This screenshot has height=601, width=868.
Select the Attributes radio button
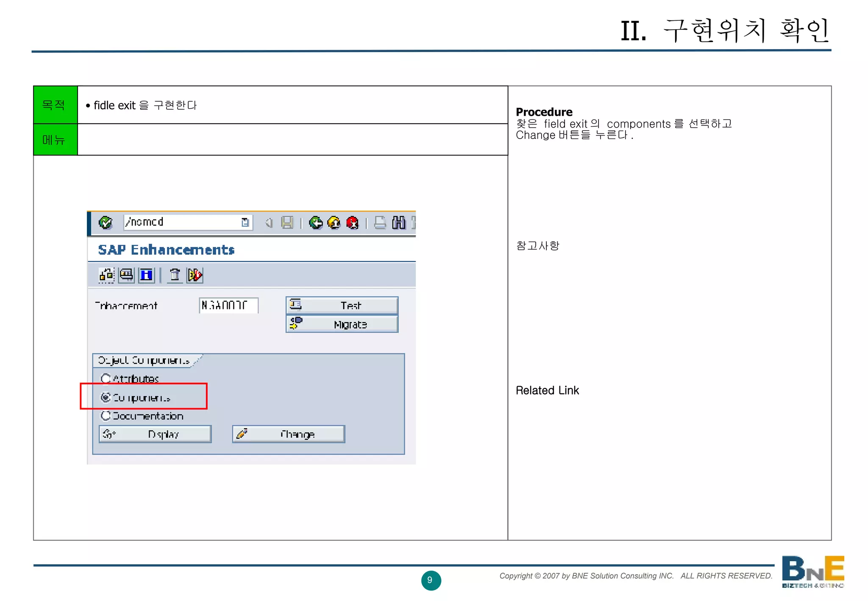106,378
